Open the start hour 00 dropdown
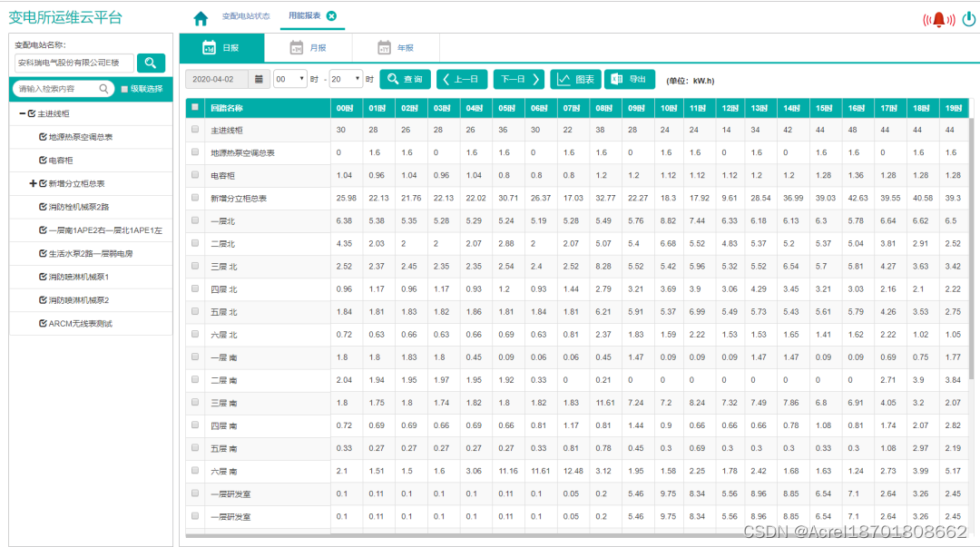 [290, 80]
